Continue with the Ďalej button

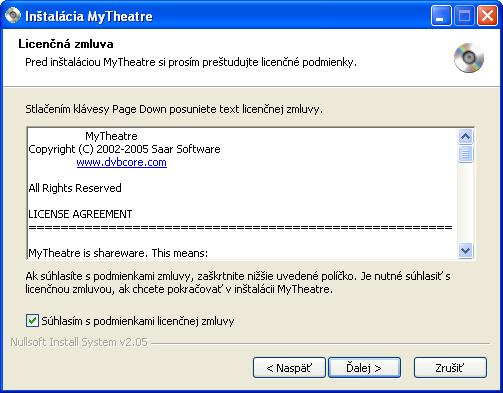click(x=364, y=368)
